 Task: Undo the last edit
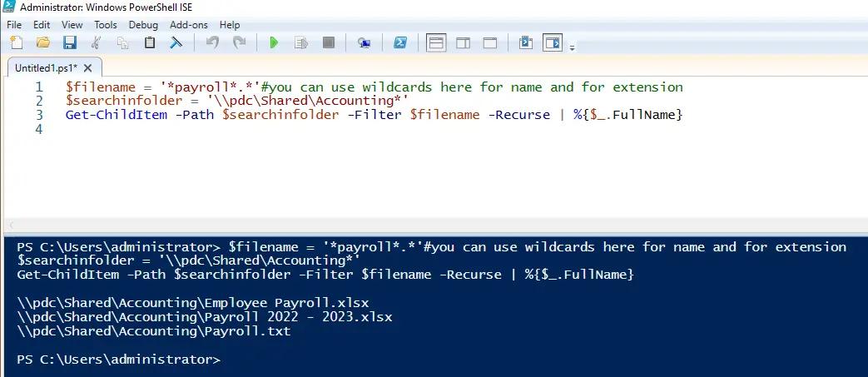tap(212, 42)
